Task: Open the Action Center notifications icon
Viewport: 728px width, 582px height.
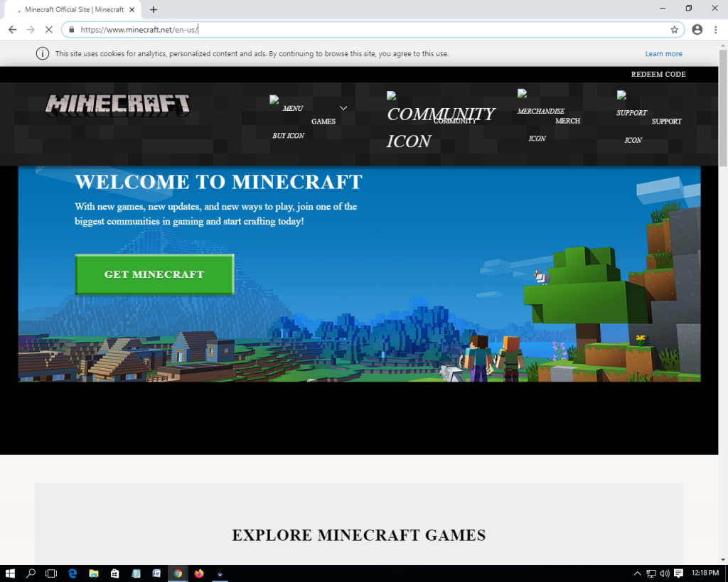Action: tap(678, 573)
